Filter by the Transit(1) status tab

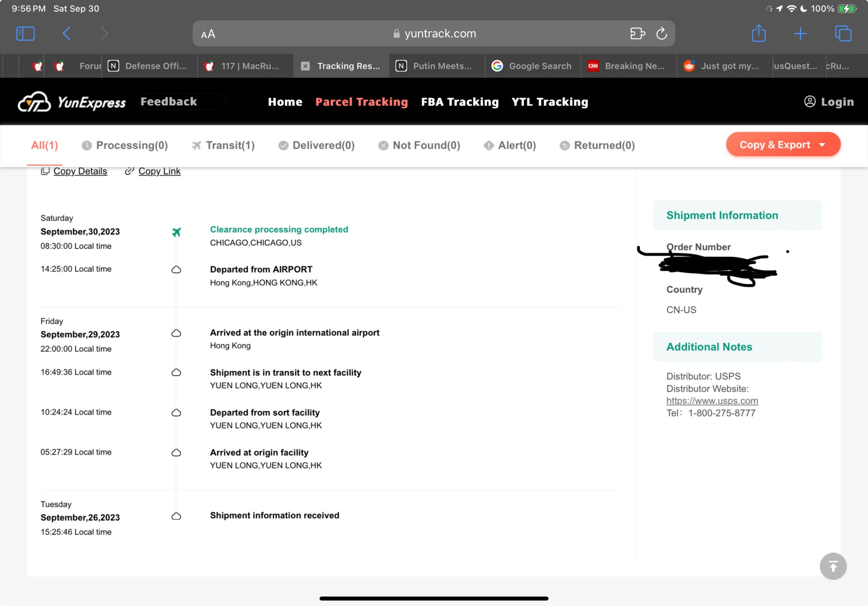[x=224, y=145]
